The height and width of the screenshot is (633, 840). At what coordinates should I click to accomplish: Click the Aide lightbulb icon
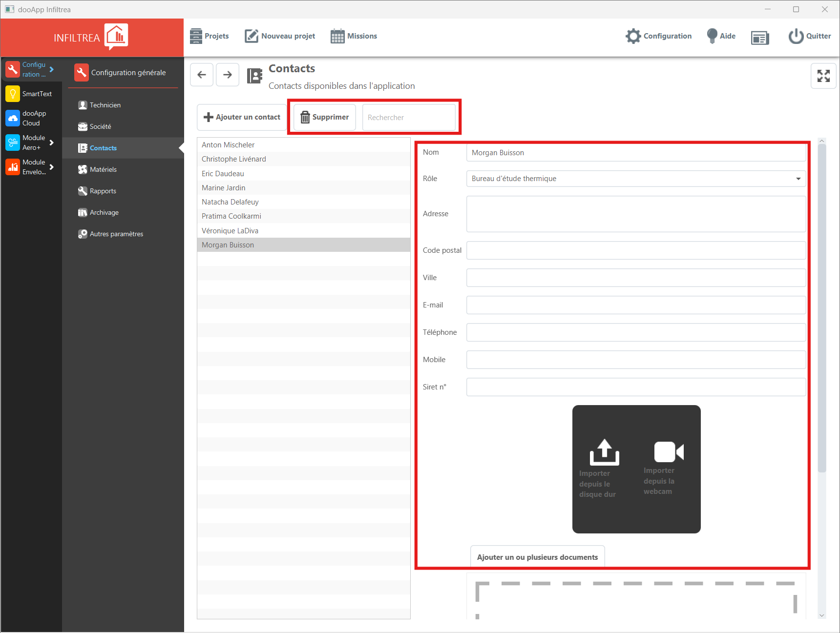coord(712,36)
